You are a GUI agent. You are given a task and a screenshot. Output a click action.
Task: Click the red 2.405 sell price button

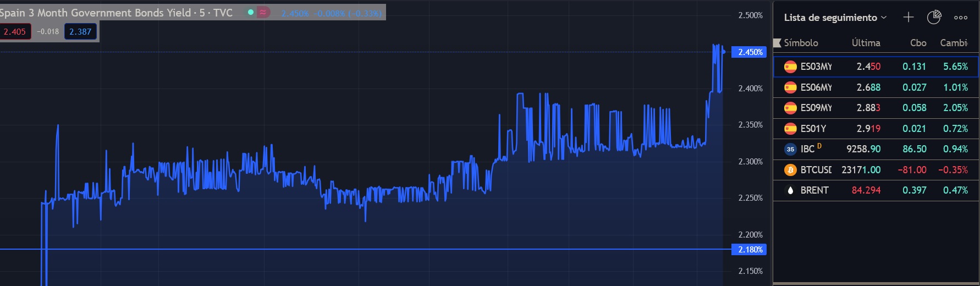[x=15, y=32]
